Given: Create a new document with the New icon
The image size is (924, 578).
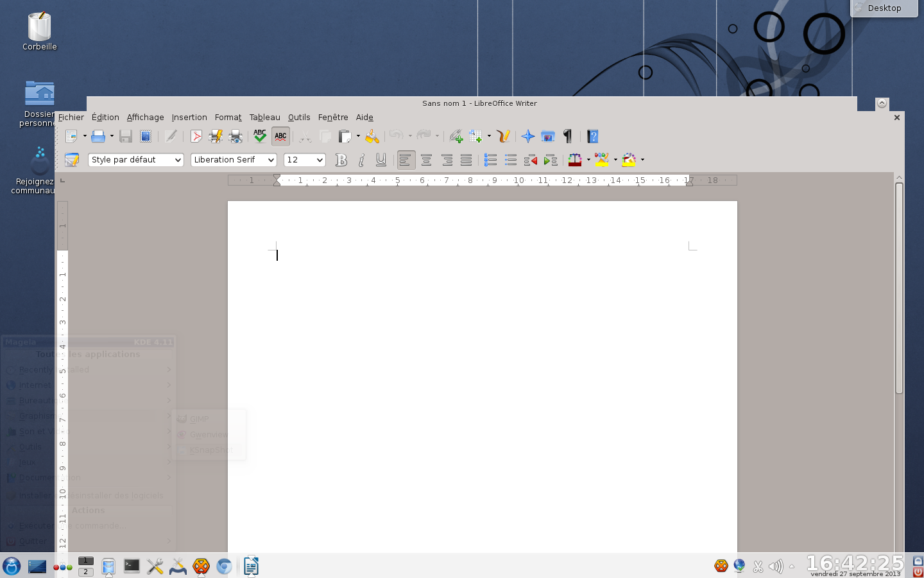Looking at the screenshot, I should coord(71,136).
